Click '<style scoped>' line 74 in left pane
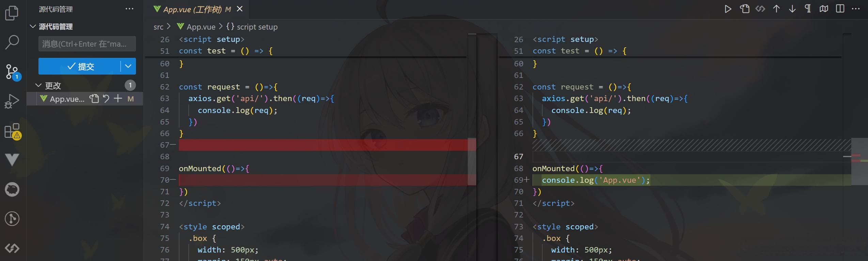Image resolution: width=868 pixels, height=261 pixels. coord(212,227)
